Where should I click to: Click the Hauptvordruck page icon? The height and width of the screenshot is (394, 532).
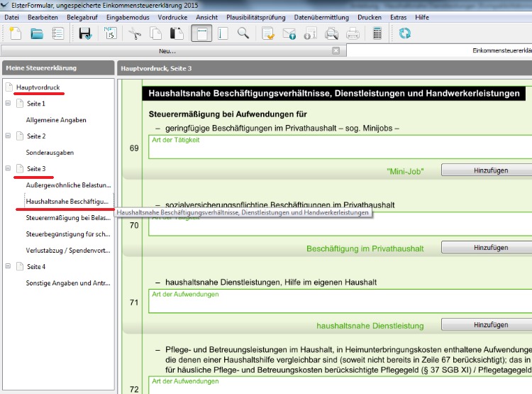(x=9, y=87)
